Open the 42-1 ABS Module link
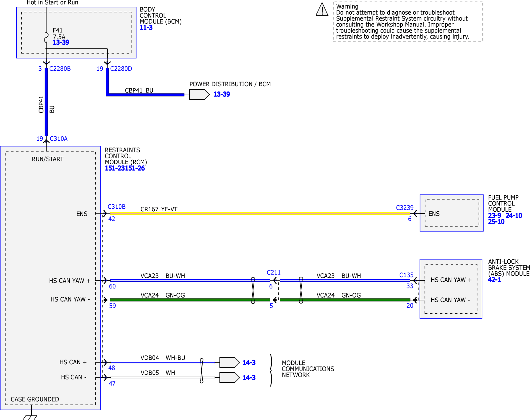The width and height of the screenshot is (530, 420). click(x=494, y=280)
